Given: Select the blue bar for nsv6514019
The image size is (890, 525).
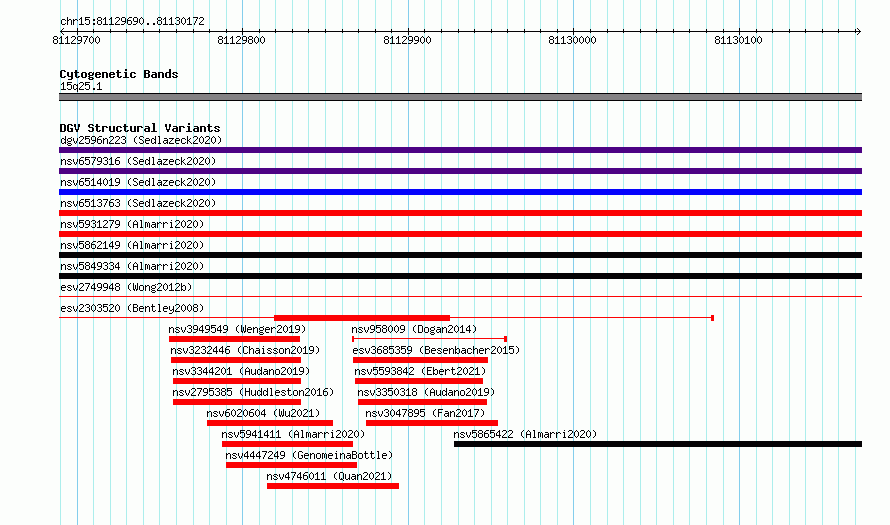Looking at the screenshot, I should point(460,192).
